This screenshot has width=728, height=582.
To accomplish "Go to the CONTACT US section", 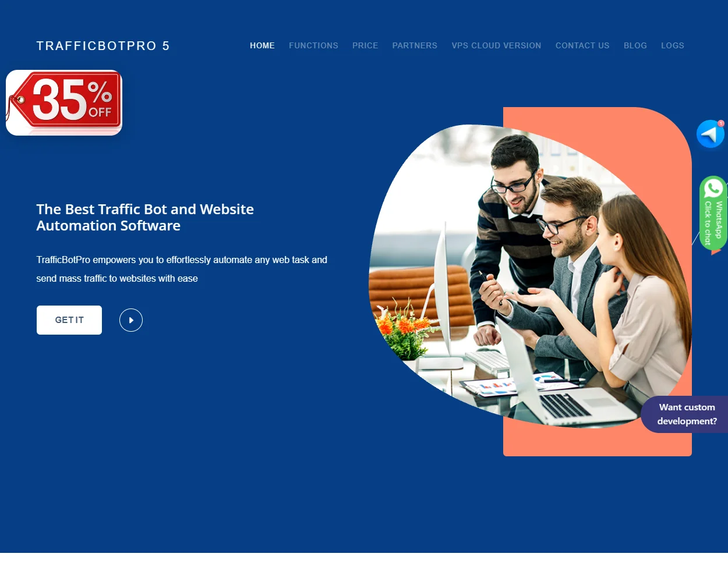I will pos(582,45).
